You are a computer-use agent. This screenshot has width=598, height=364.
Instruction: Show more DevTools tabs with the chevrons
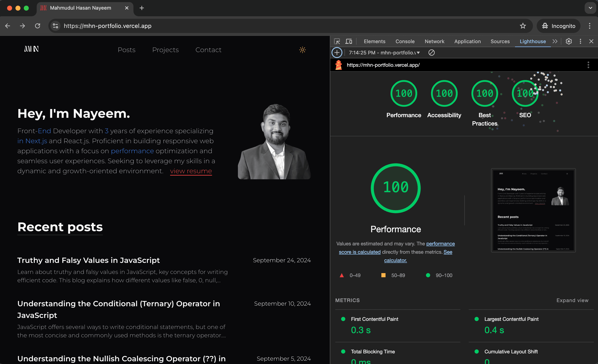(x=555, y=41)
